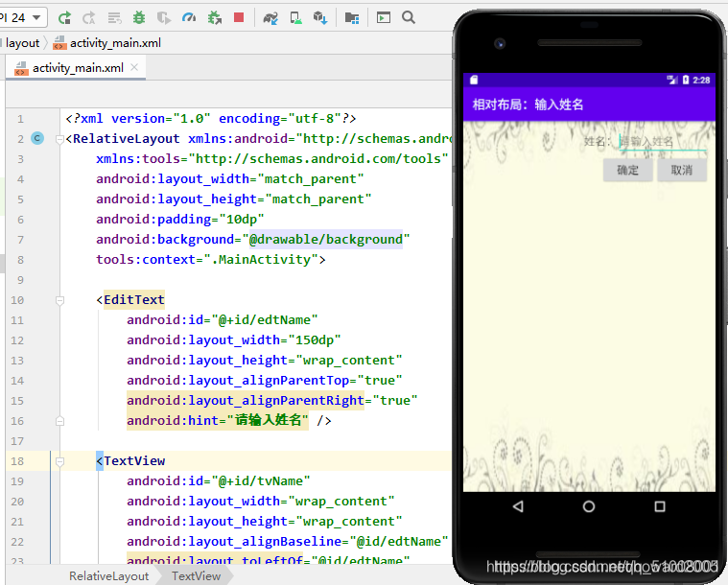Click Attach Debugger to Android Process icon
The image size is (728, 585).
click(215, 18)
